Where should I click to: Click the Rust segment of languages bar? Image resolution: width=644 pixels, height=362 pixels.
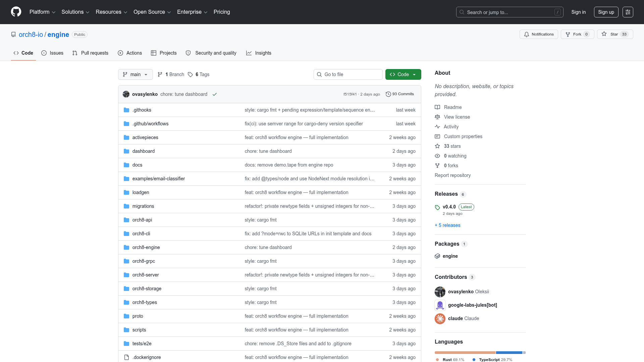(x=465, y=353)
